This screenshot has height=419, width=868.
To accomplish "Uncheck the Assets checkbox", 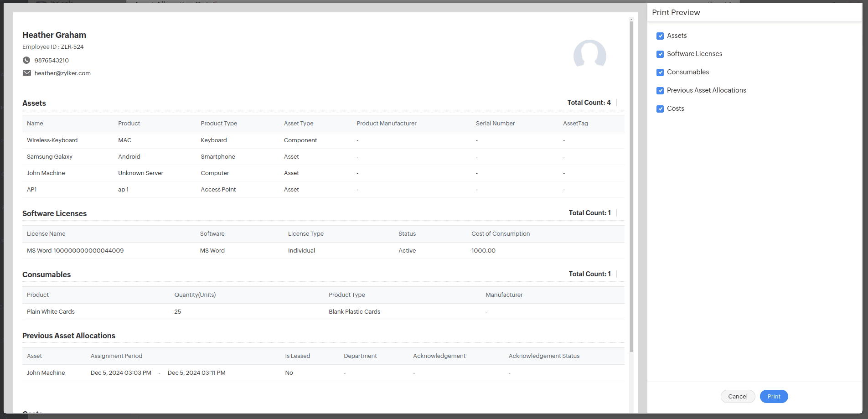I will tap(660, 36).
